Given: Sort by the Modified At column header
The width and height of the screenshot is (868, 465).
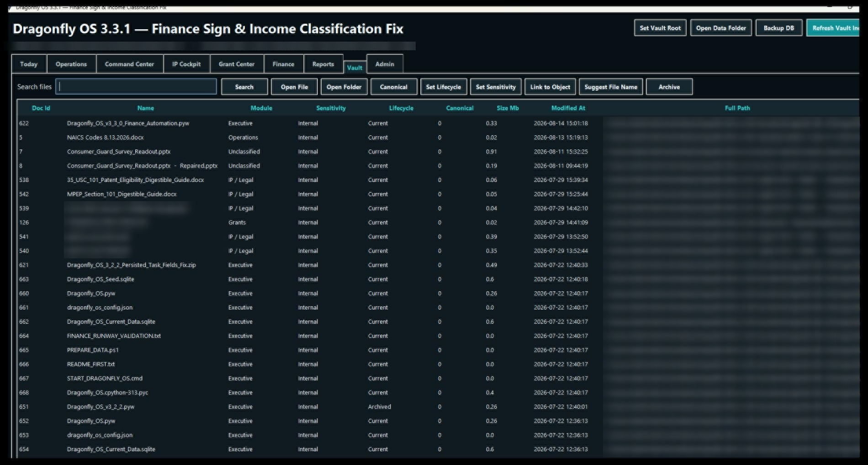Looking at the screenshot, I should click(x=568, y=108).
